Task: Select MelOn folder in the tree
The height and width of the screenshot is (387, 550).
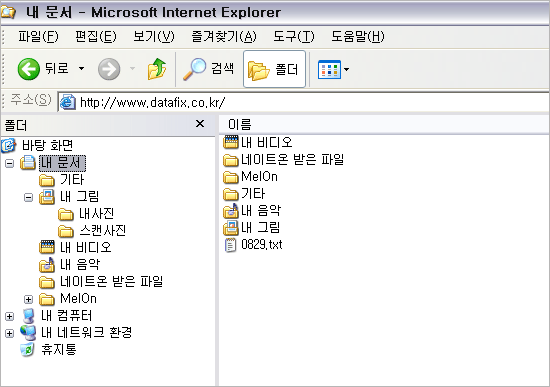Action: point(78,299)
